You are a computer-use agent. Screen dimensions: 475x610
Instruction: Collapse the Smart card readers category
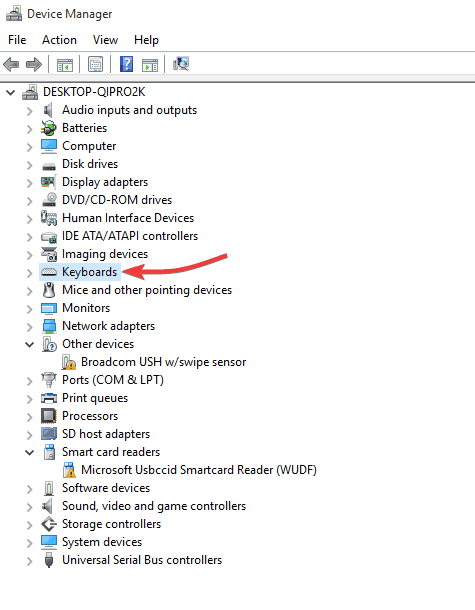pyautogui.click(x=30, y=452)
